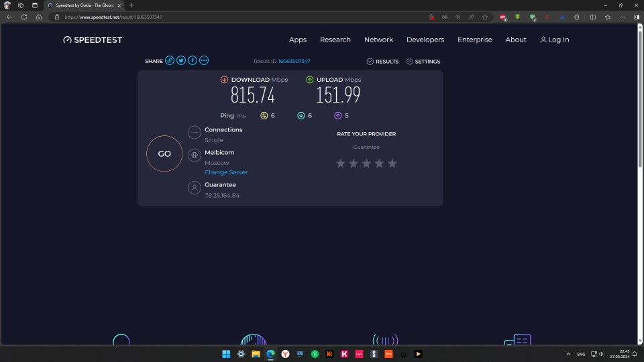Click SETTINGS button
The image size is (644, 362).
(x=423, y=62)
